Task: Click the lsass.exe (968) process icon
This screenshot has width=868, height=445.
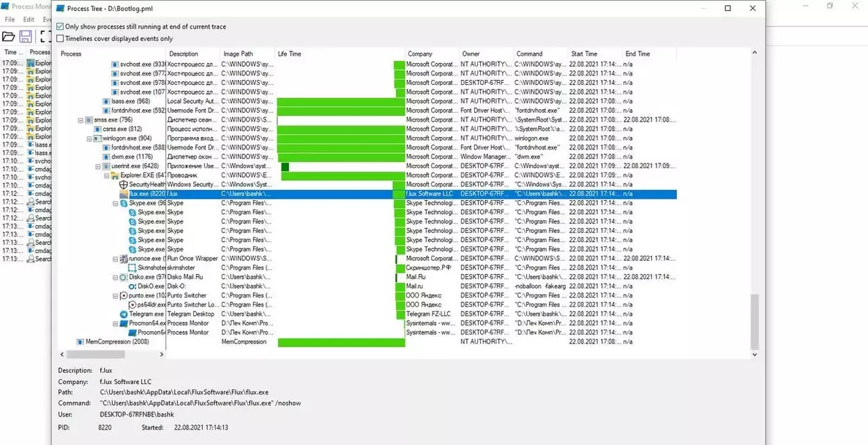Action: point(106,102)
